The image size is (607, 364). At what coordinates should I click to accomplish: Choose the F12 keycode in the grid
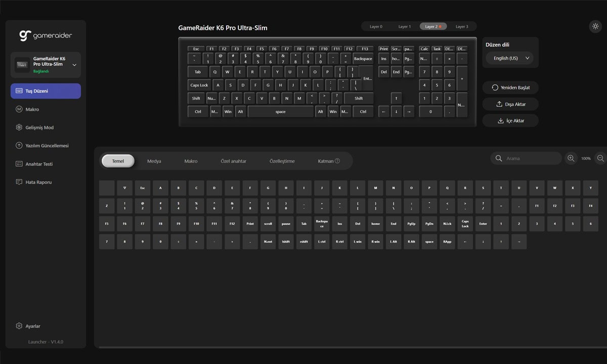coord(232,223)
